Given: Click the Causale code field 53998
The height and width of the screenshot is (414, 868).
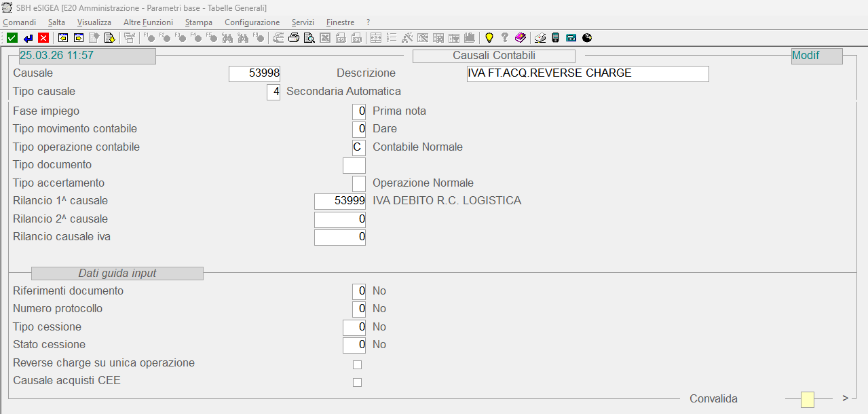Looking at the screenshot, I should click(x=254, y=73).
